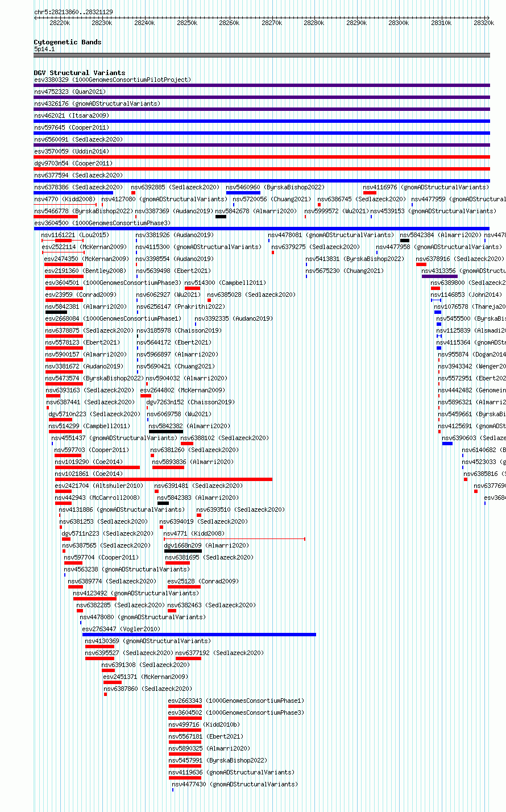This screenshot has height=812, width=506.
Task: Click nsv5567181 (Ebert2021) label
Action: click(206, 736)
